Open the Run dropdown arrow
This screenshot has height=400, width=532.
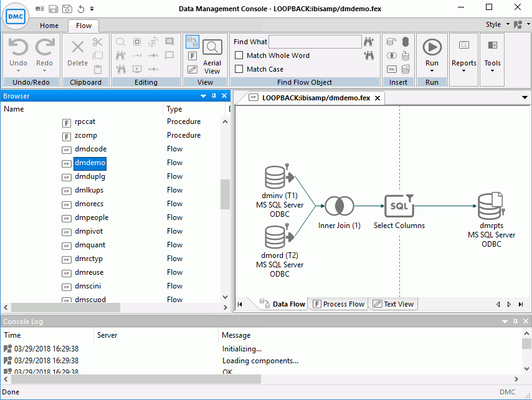click(x=432, y=71)
